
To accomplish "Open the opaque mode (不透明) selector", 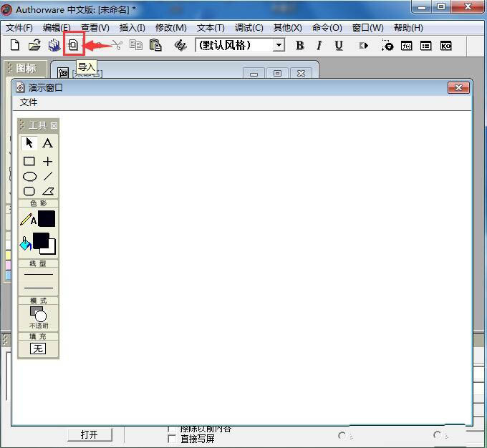I will coord(39,318).
